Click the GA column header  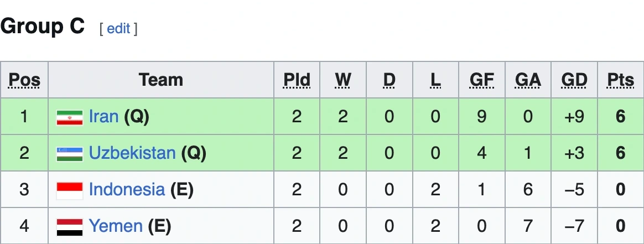[528, 80]
